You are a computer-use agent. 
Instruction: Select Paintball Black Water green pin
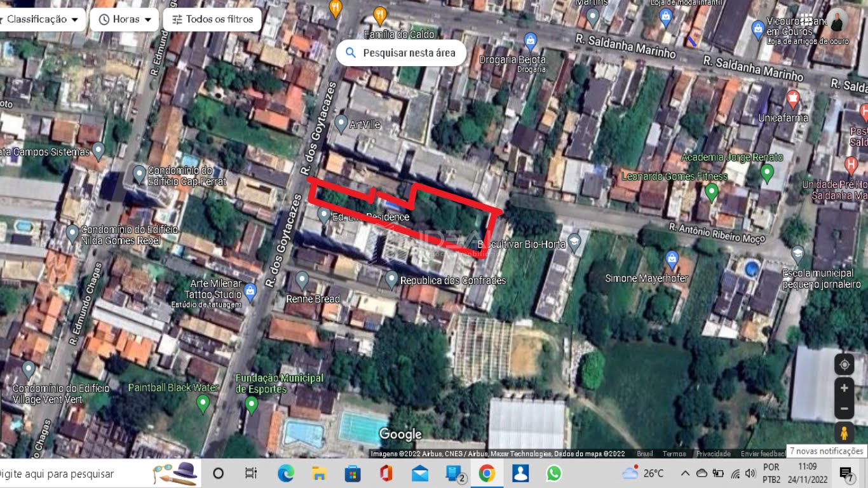[203, 402]
